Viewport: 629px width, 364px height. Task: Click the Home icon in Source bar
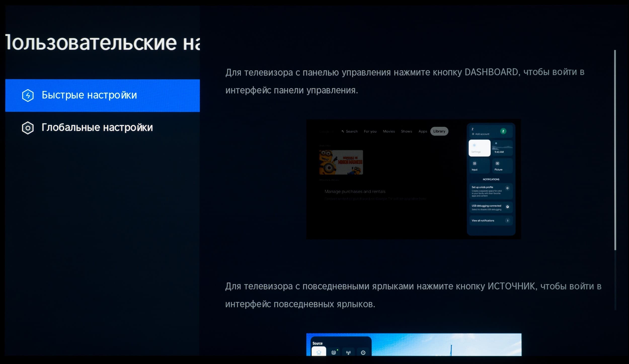(x=319, y=352)
